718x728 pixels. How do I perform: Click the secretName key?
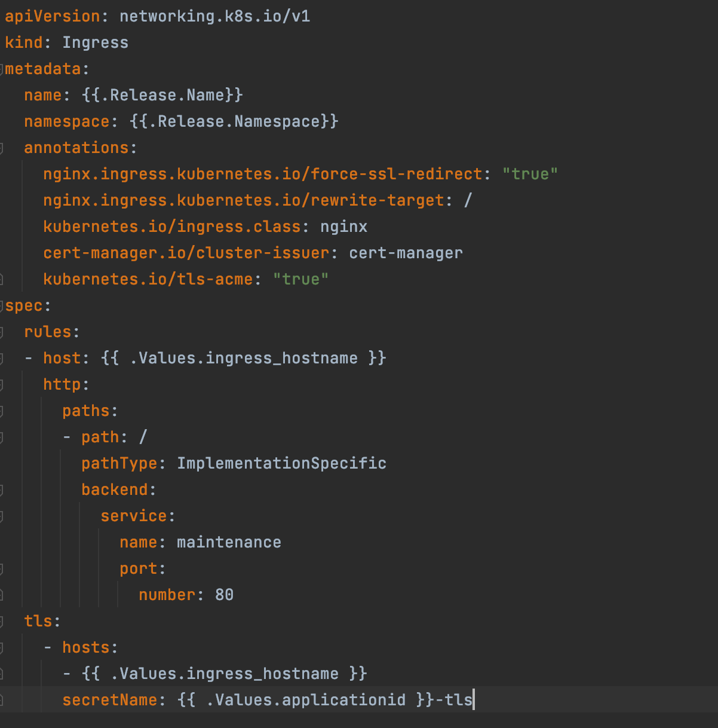[109, 700]
